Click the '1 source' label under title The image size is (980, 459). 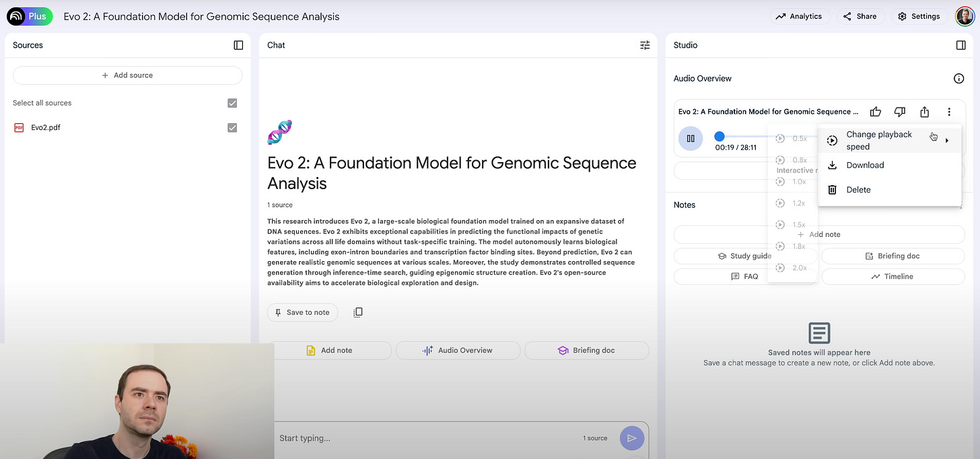pyautogui.click(x=280, y=205)
